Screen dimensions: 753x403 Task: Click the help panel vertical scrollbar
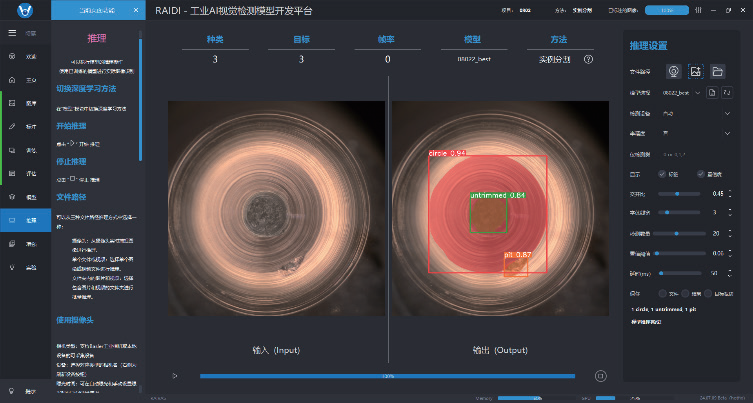point(141,100)
